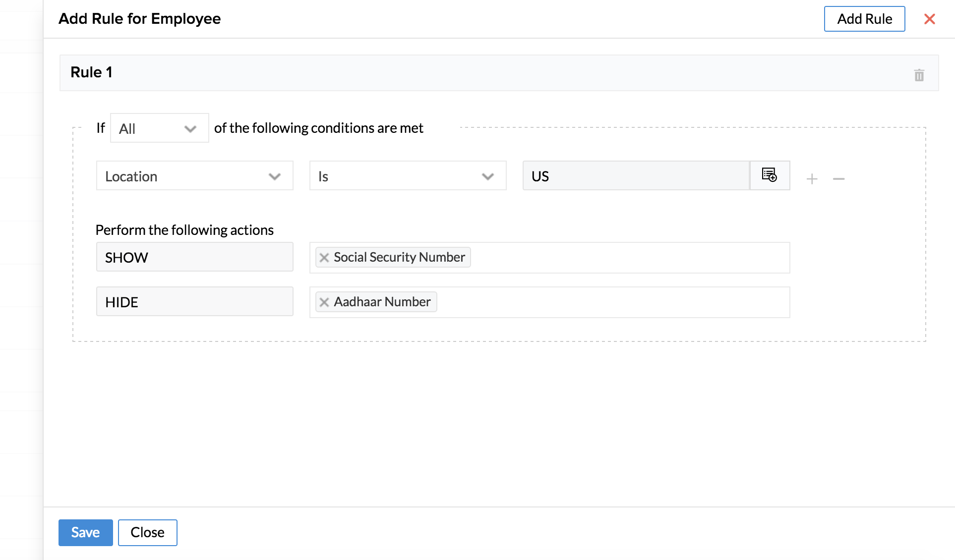Remove the Aadhaar Number tag
The width and height of the screenshot is (955, 560).
tap(324, 302)
